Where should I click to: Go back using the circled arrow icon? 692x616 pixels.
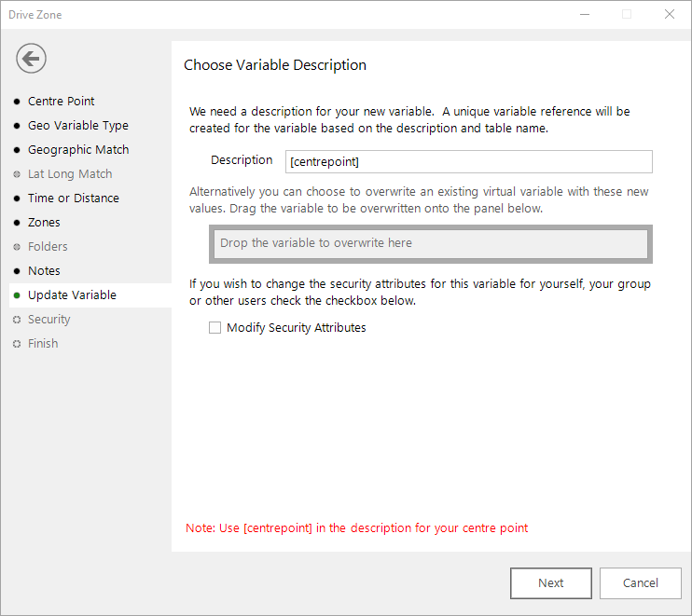point(32,59)
